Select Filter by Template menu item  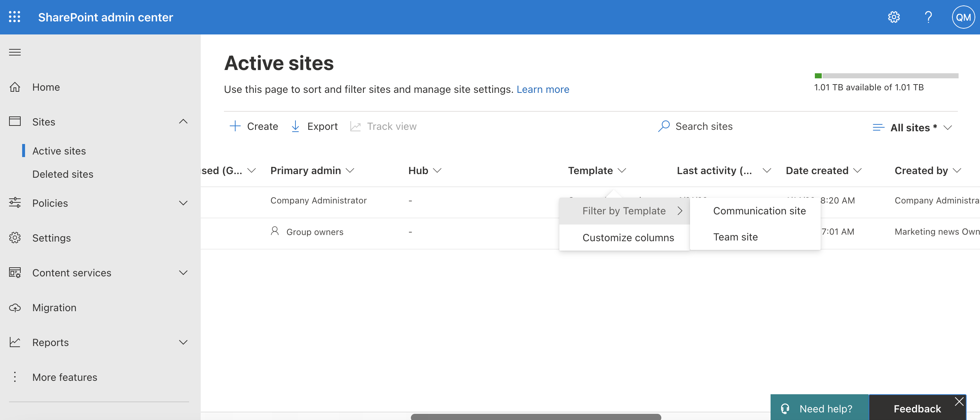624,211
